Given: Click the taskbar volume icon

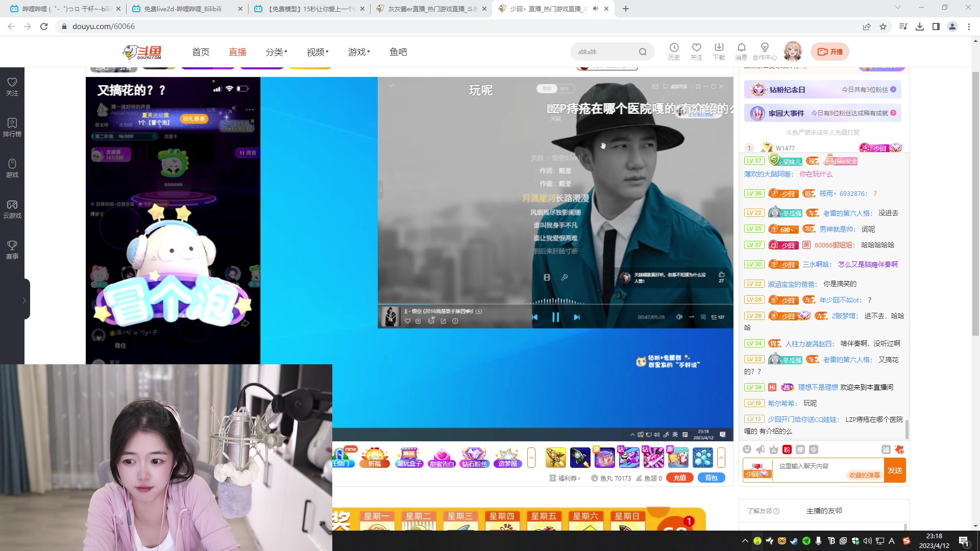Looking at the screenshot, I should click(868, 541).
